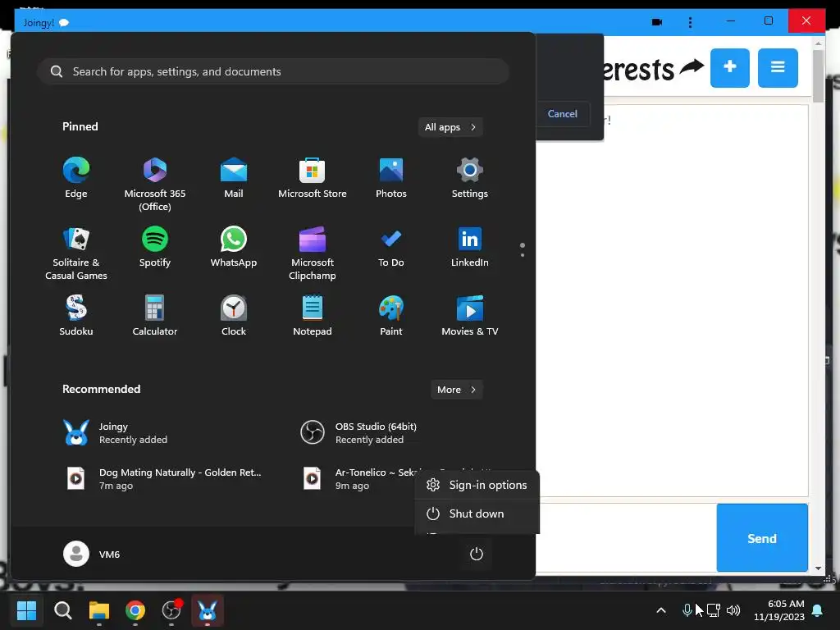Screen dimensions: 840x630
Task: Click the Joingy rabbit icon on taskbar
Action: pyautogui.click(x=208, y=610)
